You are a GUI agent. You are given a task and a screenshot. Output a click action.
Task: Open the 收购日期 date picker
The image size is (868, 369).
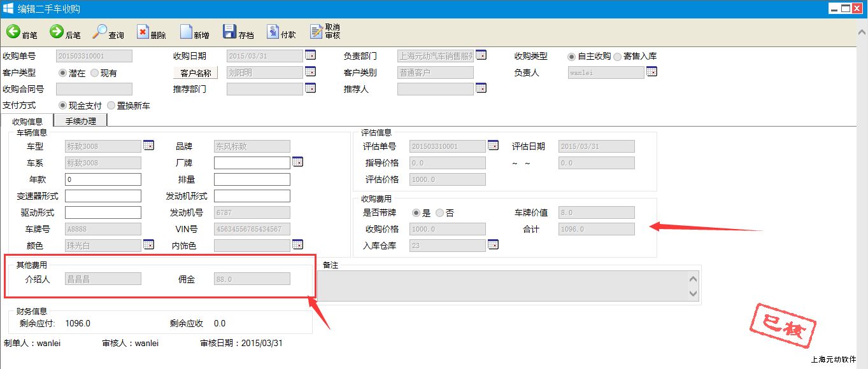(310, 55)
